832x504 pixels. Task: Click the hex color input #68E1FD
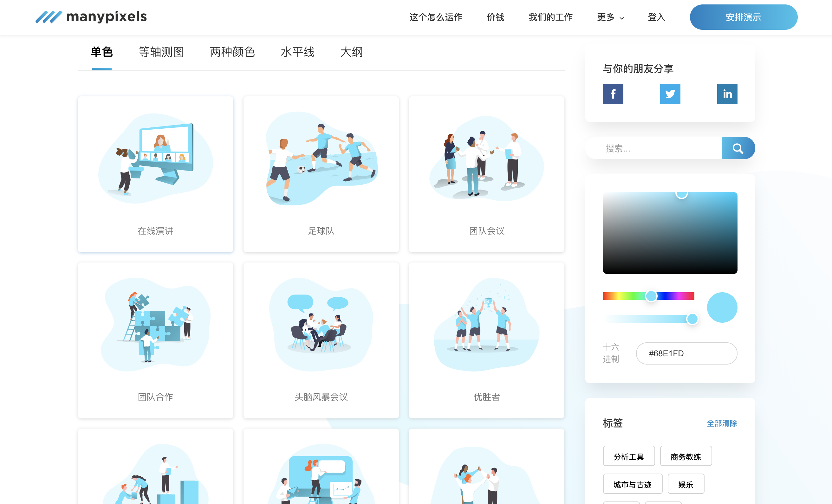click(x=686, y=353)
